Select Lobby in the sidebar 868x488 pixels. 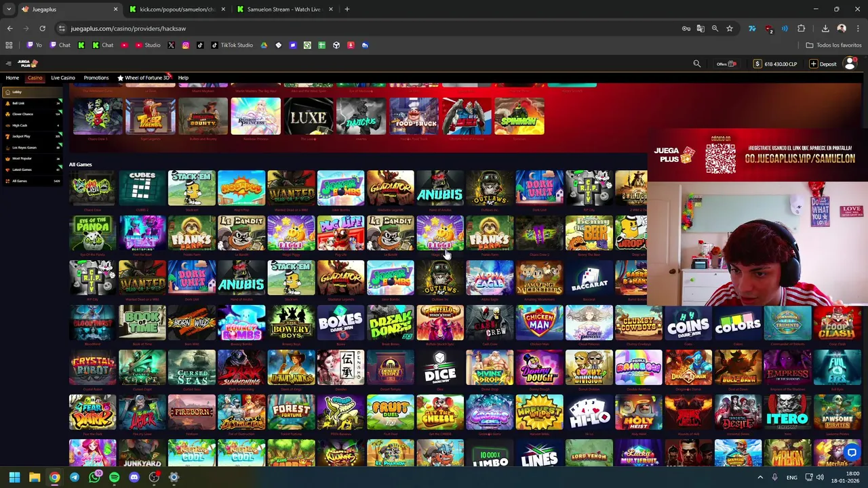31,92
